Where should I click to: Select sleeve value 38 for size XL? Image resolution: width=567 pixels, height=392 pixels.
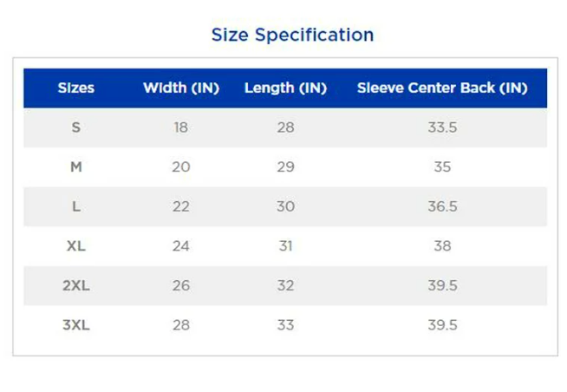pyautogui.click(x=442, y=245)
